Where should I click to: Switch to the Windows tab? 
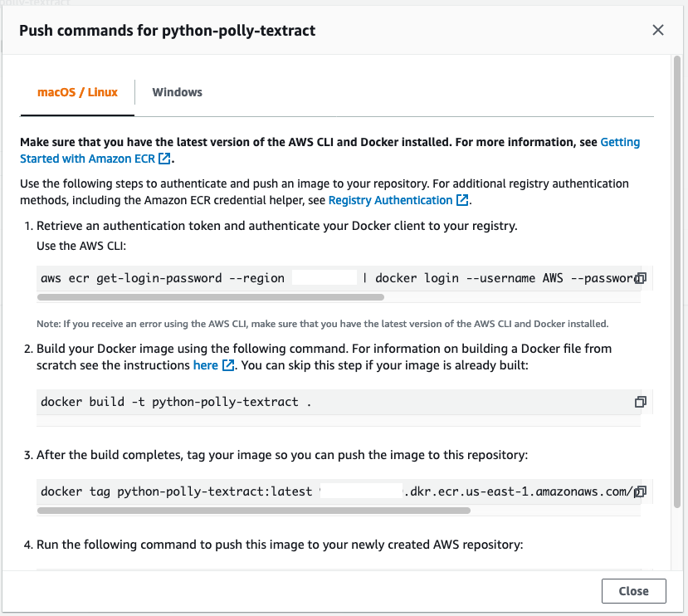point(178,92)
